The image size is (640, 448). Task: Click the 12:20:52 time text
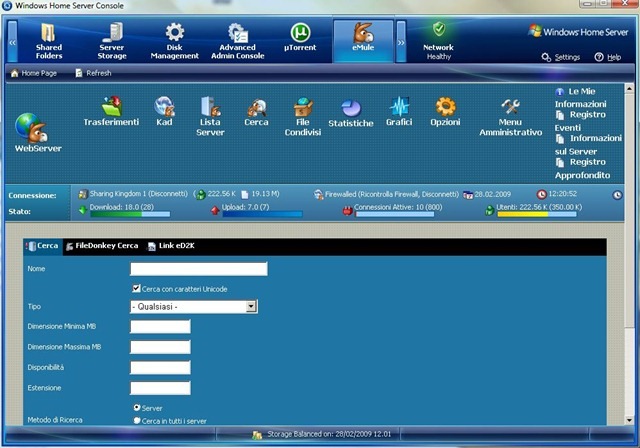point(562,194)
